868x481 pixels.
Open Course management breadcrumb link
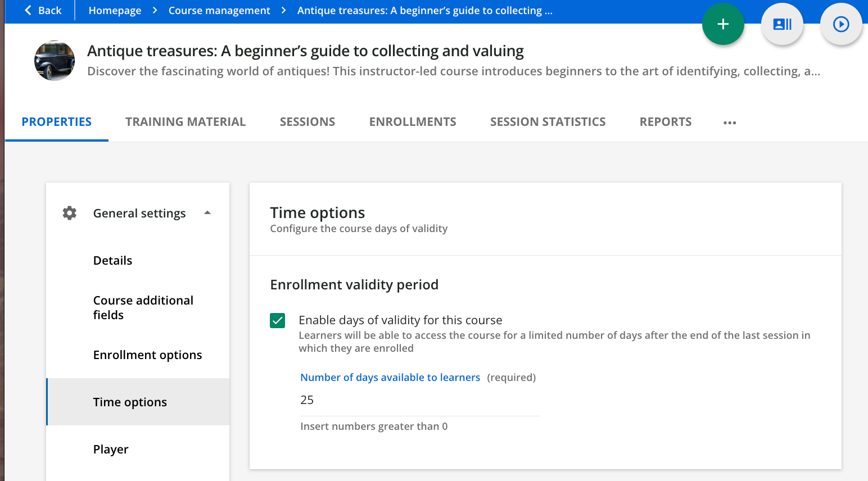219,11
